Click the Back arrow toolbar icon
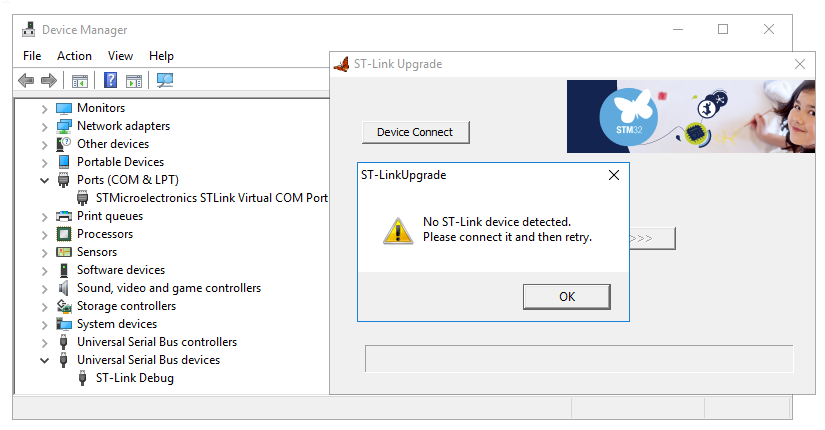This screenshot has width=825, height=430. point(26,81)
